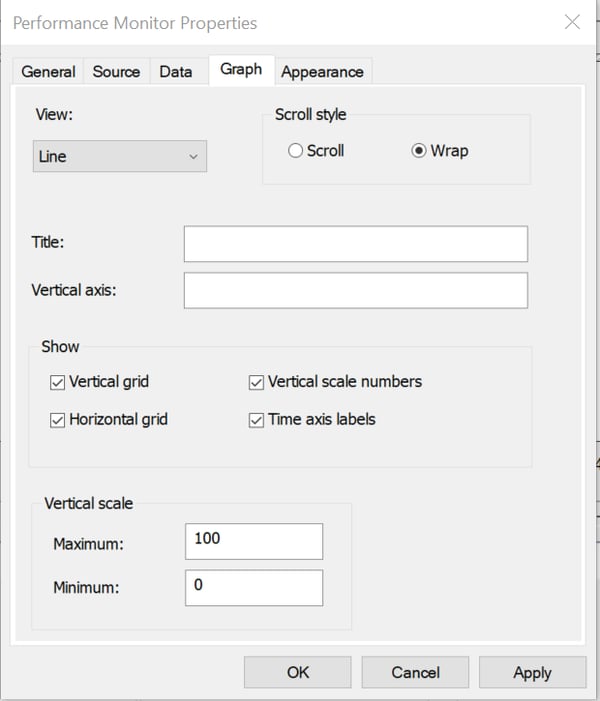Toggle the Horizontal grid checkbox
Screen dimensions: 600x701
click(x=58, y=420)
